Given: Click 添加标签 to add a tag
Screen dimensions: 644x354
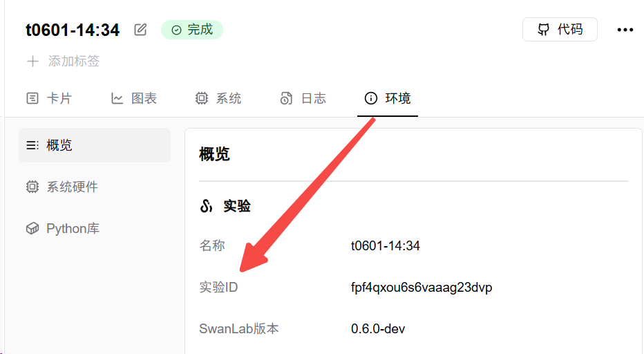Looking at the screenshot, I should tap(74, 62).
